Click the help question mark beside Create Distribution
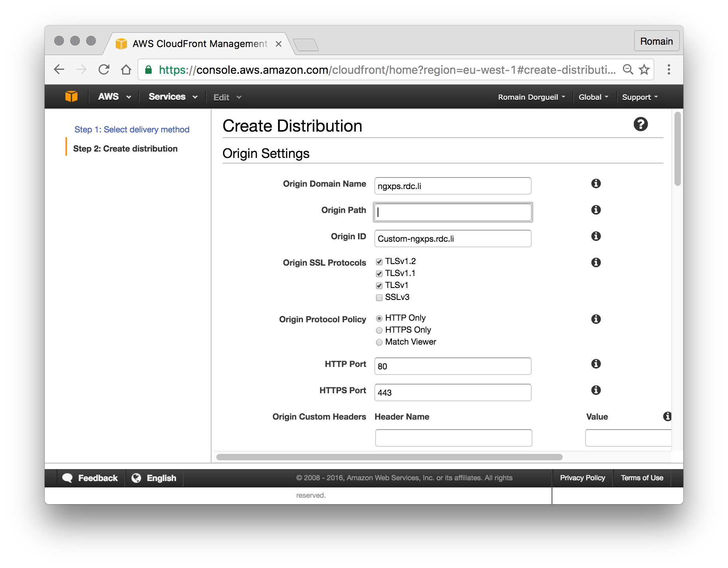This screenshot has height=568, width=728. click(641, 124)
